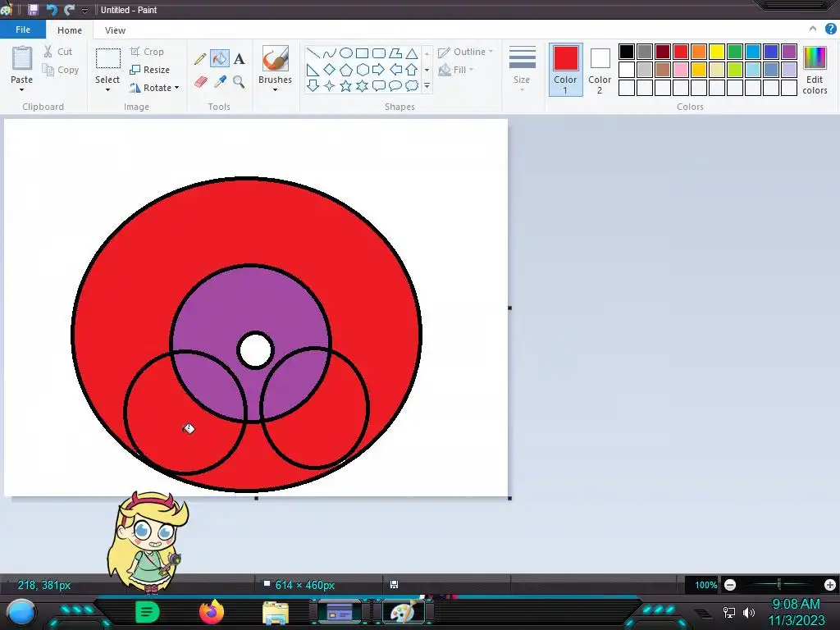Screen dimensions: 840x630
Task: Choose the Rounded rectangular callout shape
Action: coord(379,85)
